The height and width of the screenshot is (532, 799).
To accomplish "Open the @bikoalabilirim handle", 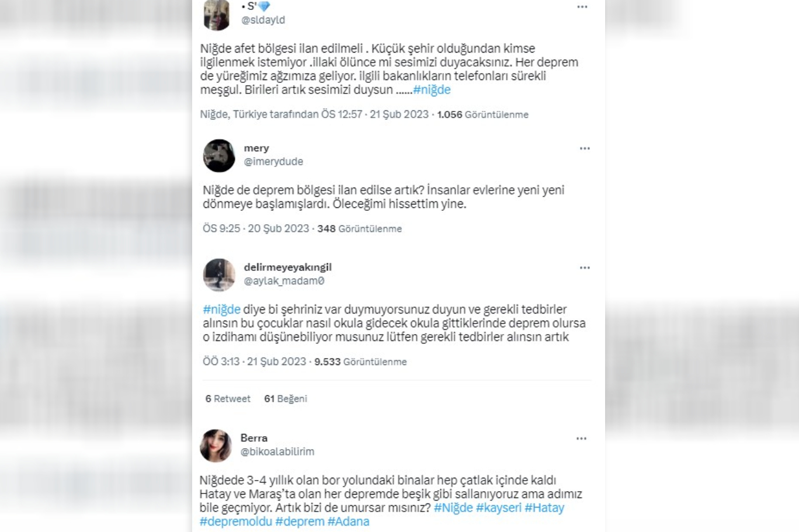I will click(277, 451).
